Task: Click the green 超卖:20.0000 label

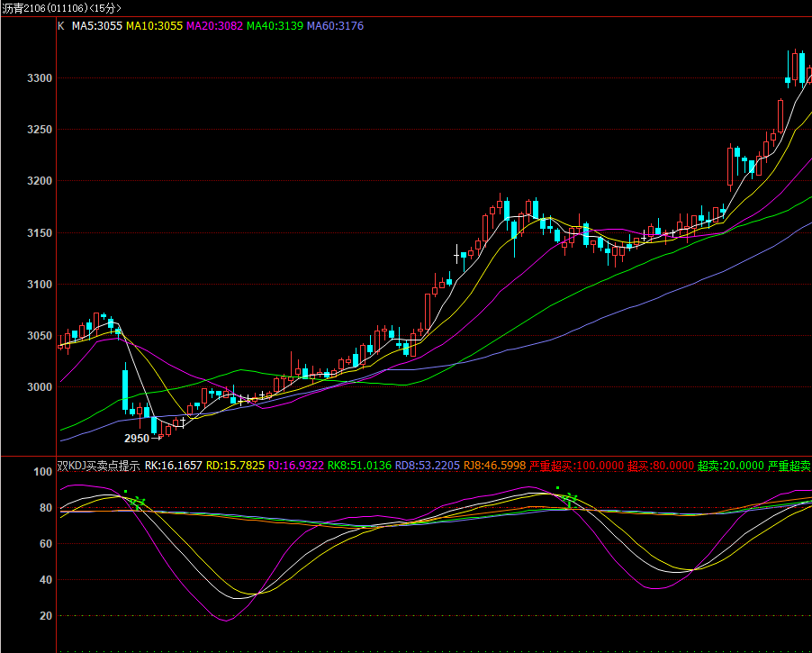Action: coord(731,466)
